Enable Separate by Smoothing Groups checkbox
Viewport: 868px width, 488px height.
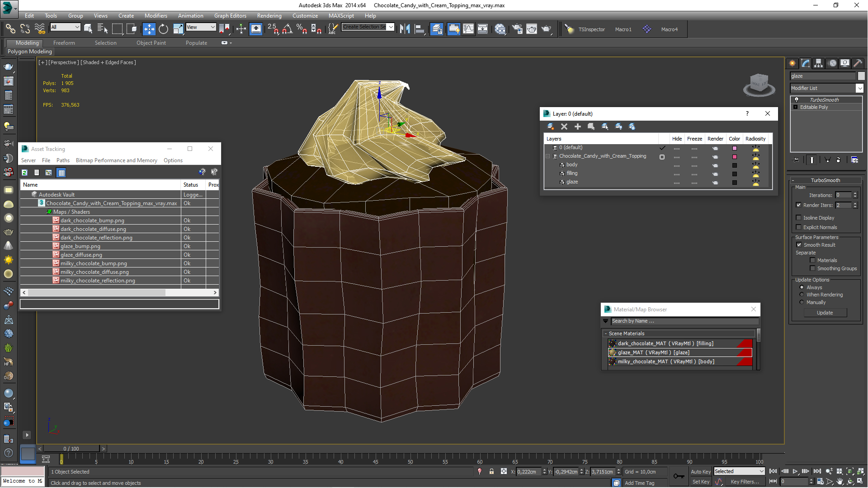[x=812, y=268]
